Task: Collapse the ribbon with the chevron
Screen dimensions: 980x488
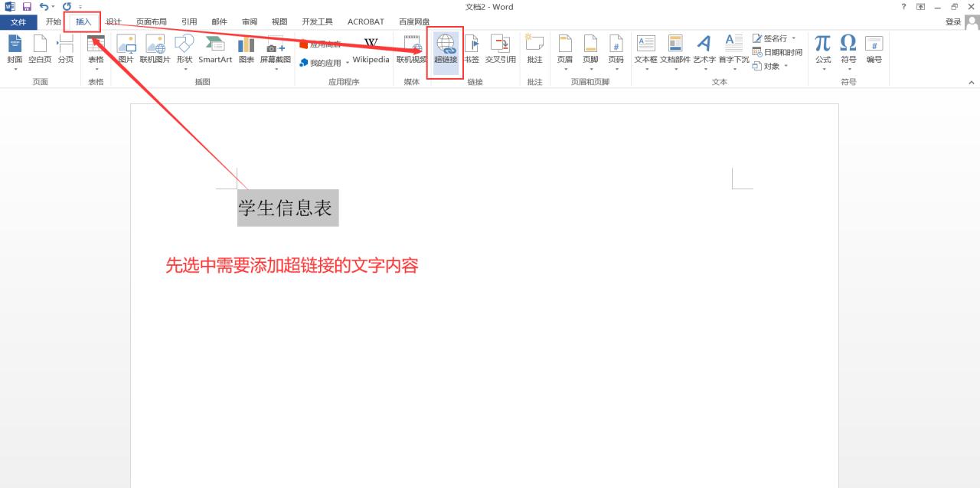Action: pos(972,82)
